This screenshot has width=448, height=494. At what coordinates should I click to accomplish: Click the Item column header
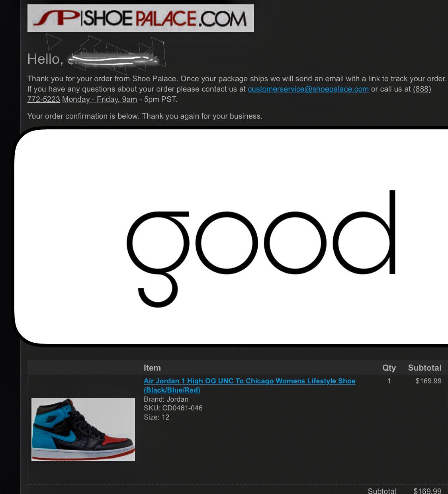point(152,368)
